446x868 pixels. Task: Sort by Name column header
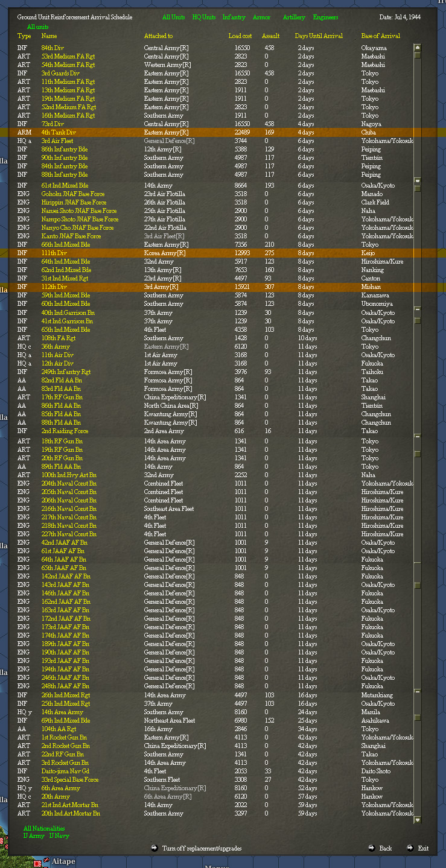click(x=49, y=36)
